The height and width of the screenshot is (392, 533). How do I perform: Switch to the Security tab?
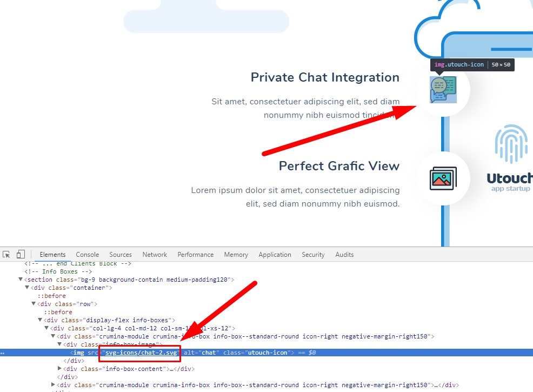[313, 255]
